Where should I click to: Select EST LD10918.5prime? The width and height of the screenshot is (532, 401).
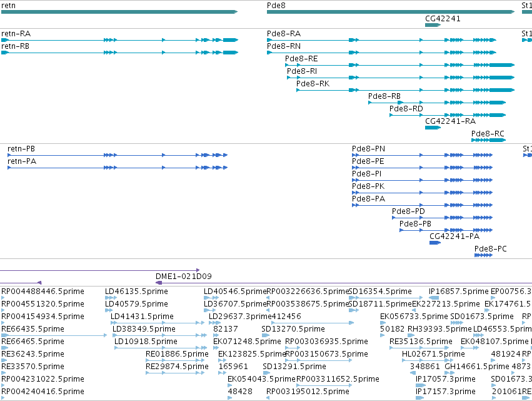[x=146, y=342]
